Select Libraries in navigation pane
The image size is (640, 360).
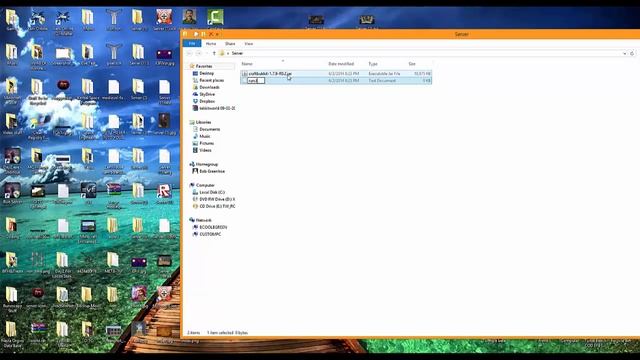click(x=203, y=122)
